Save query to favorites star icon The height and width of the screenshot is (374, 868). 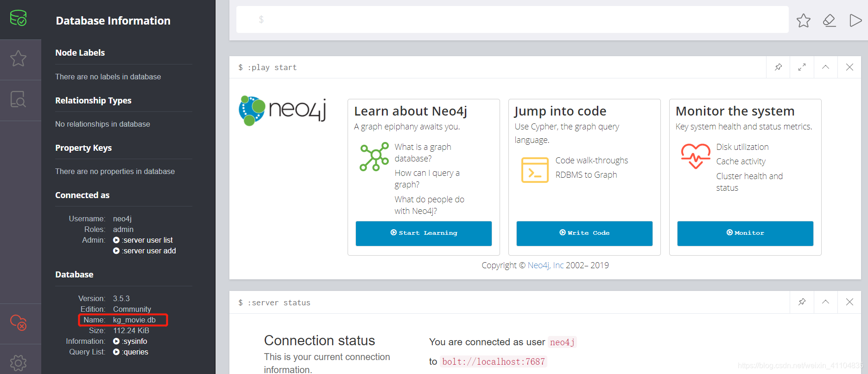(x=804, y=20)
